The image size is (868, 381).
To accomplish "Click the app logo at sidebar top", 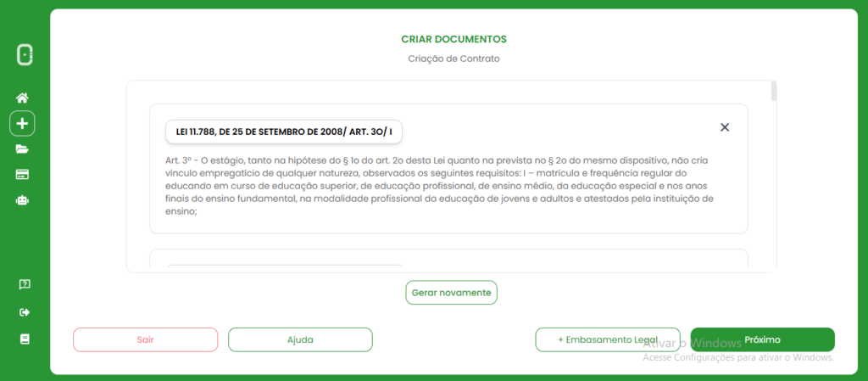I will click(25, 55).
